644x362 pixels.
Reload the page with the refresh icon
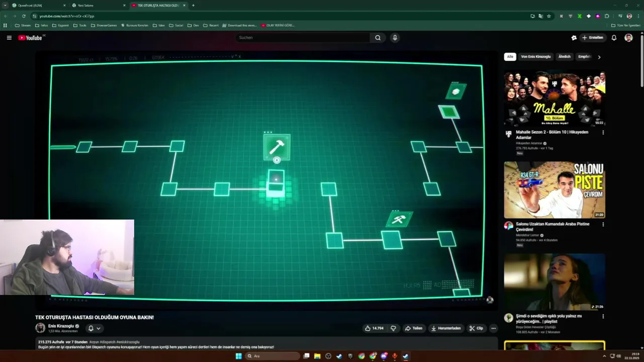pyautogui.click(x=24, y=16)
